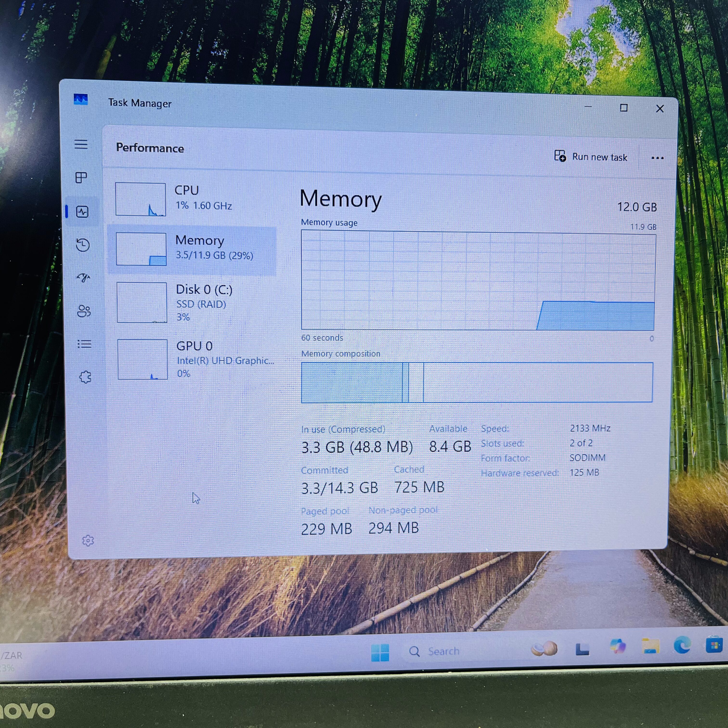Open the hamburger navigation menu
Image resolution: width=728 pixels, height=728 pixels.
click(81, 144)
